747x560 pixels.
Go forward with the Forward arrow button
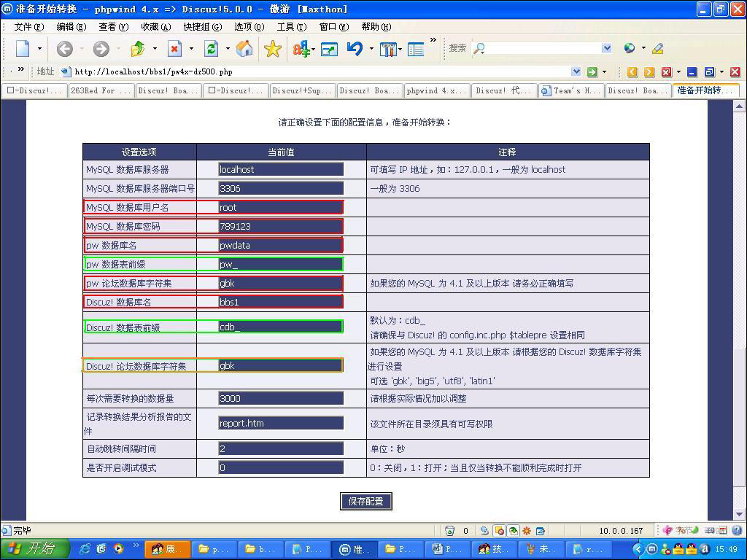[x=101, y=49]
